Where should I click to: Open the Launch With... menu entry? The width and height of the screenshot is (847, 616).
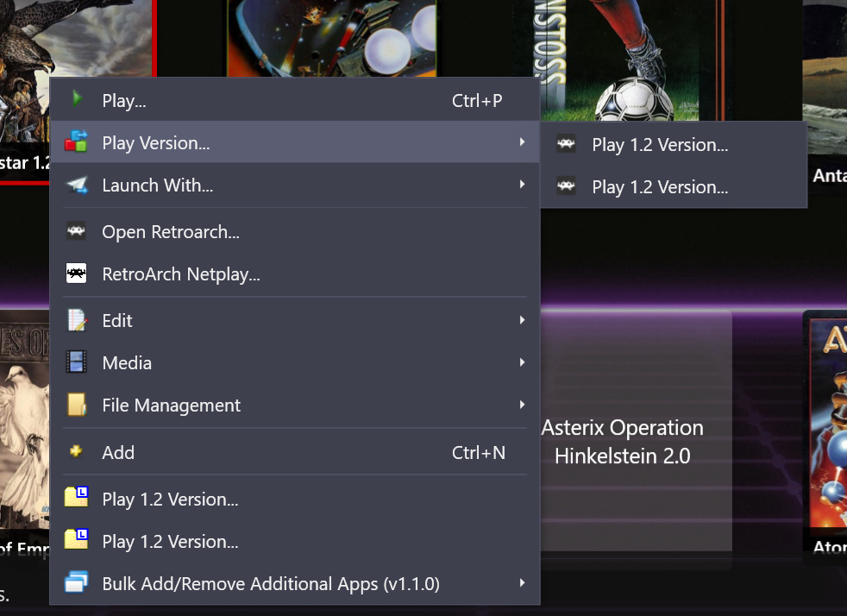click(295, 185)
